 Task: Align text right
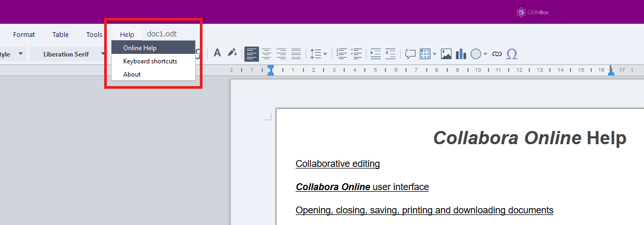click(x=281, y=53)
